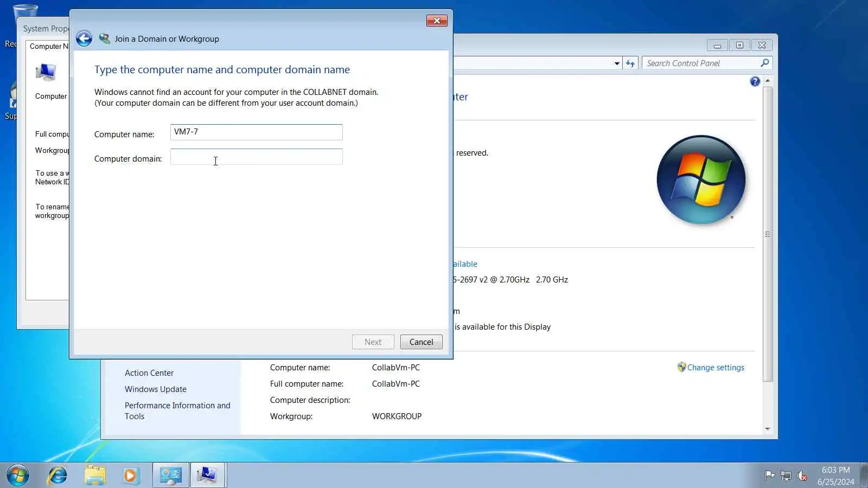Open the Windows Start menu
Screen dimensions: 868x488
pos(18,476)
